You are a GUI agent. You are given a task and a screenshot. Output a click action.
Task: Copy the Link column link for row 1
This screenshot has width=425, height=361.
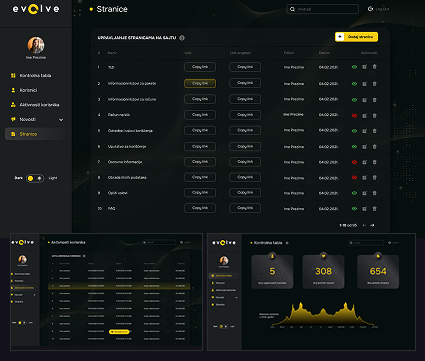200,67
